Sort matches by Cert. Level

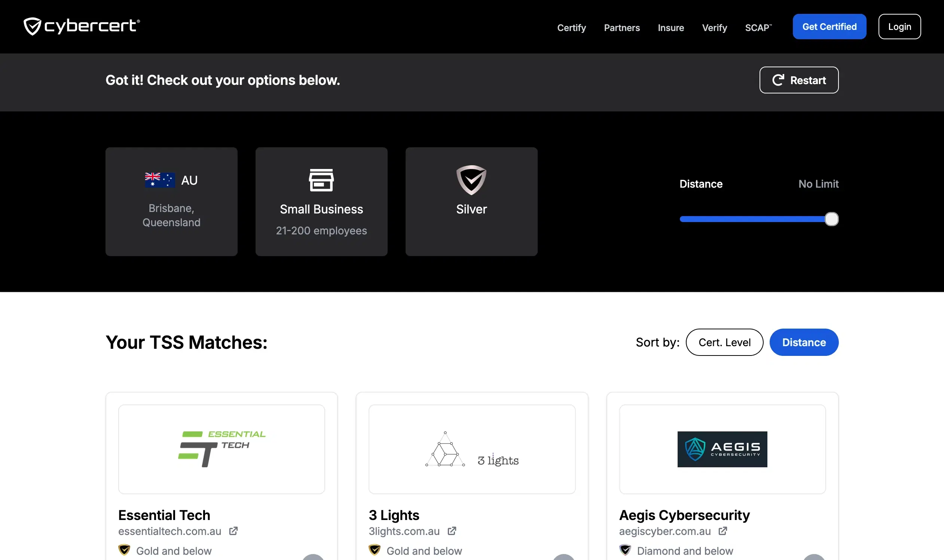[724, 342]
